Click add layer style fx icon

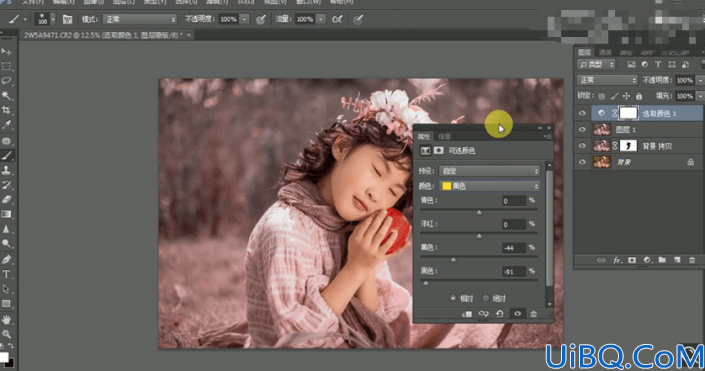(617, 260)
